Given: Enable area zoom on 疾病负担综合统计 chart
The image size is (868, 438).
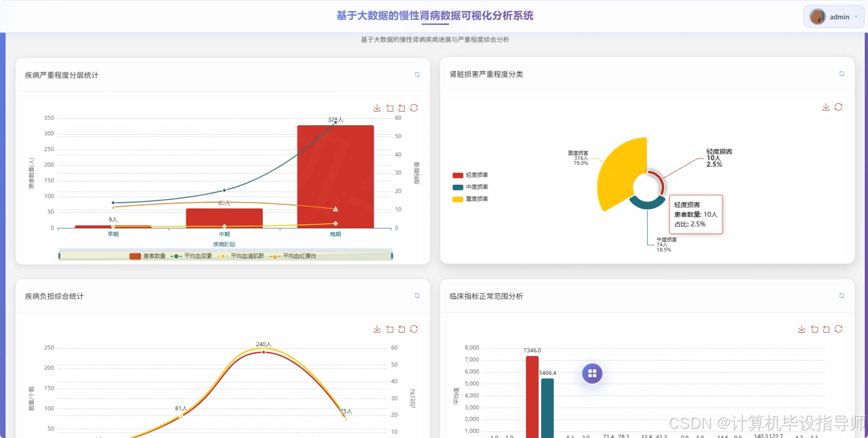Looking at the screenshot, I should coord(390,329).
